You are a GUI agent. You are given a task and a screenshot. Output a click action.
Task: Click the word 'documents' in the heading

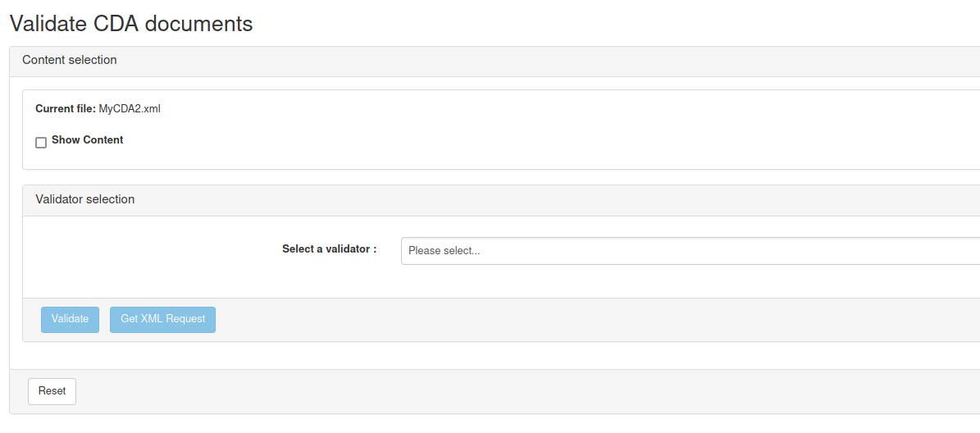(198, 24)
